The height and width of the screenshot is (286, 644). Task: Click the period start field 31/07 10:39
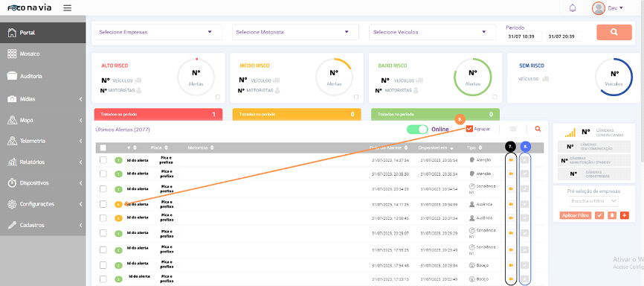524,36
